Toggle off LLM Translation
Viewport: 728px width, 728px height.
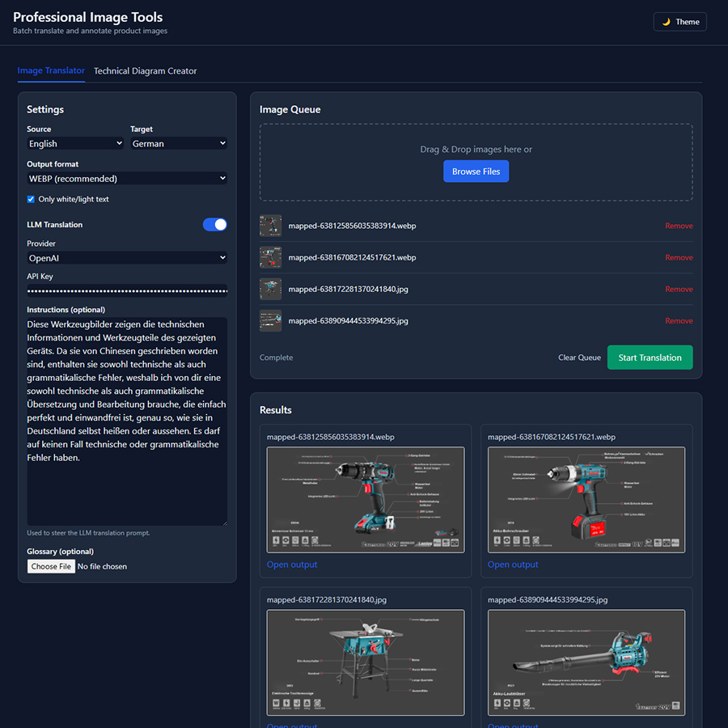[x=215, y=225]
